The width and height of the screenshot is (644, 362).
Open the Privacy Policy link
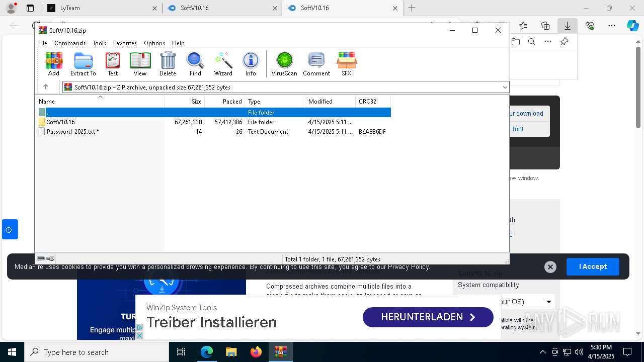pyautogui.click(x=409, y=267)
